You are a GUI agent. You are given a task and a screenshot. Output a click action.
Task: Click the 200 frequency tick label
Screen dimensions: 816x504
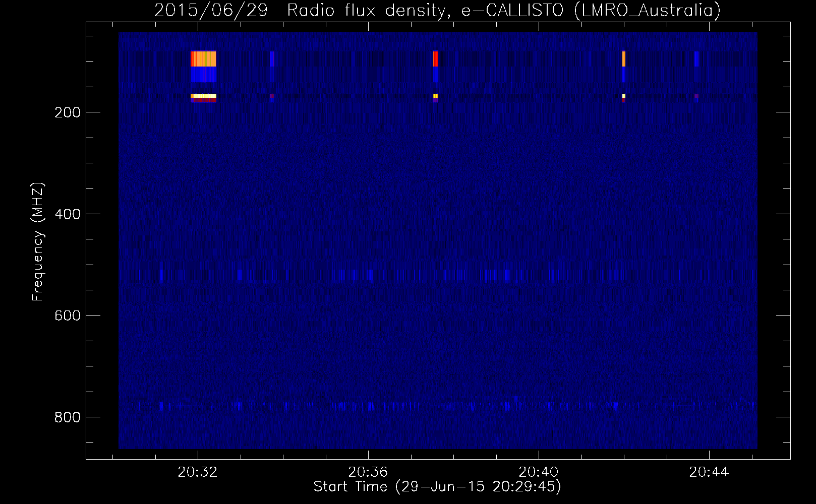click(x=68, y=112)
